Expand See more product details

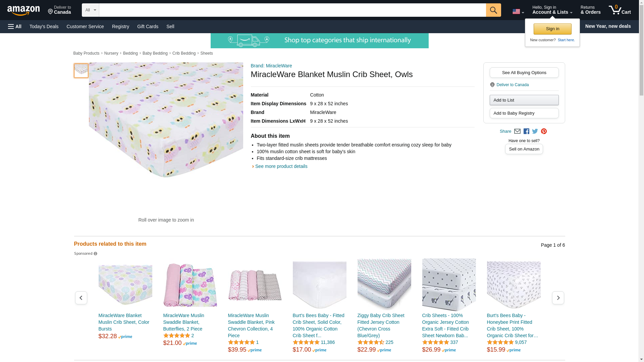pyautogui.click(x=281, y=166)
